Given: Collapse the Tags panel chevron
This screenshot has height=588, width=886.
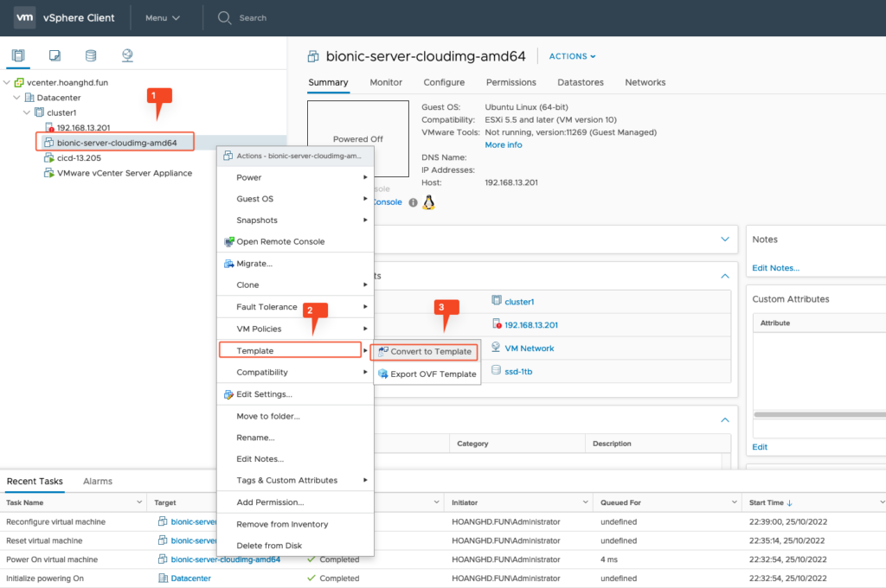Looking at the screenshot, I should coord(725,419).
